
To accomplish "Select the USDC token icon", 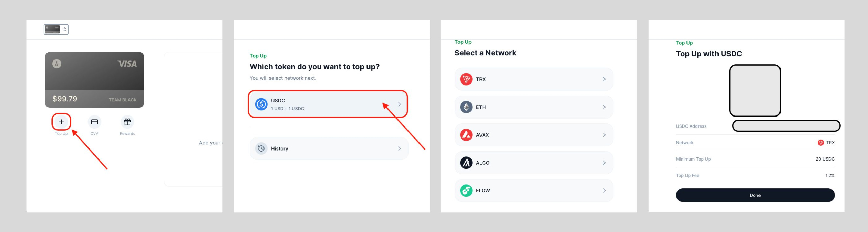I will 261,104.
